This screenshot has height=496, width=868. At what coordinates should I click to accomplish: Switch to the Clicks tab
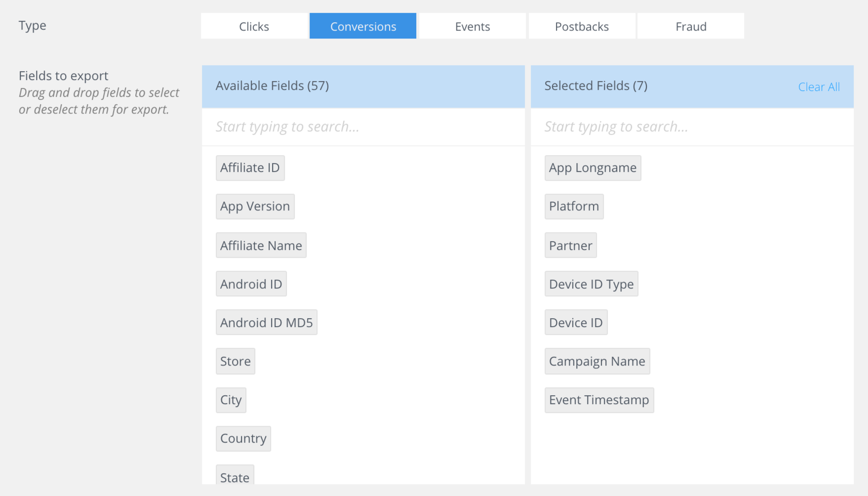(x=253, y=26)
